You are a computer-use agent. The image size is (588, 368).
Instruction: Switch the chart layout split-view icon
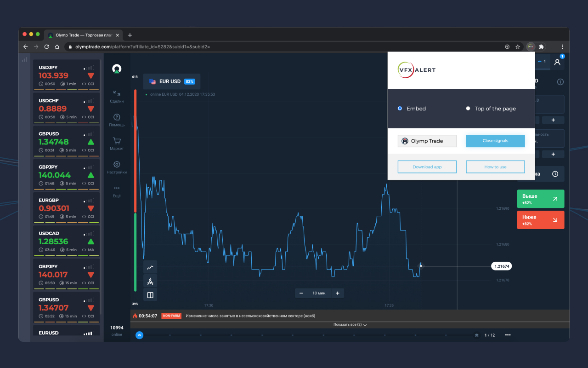click(x=150, y=295)
